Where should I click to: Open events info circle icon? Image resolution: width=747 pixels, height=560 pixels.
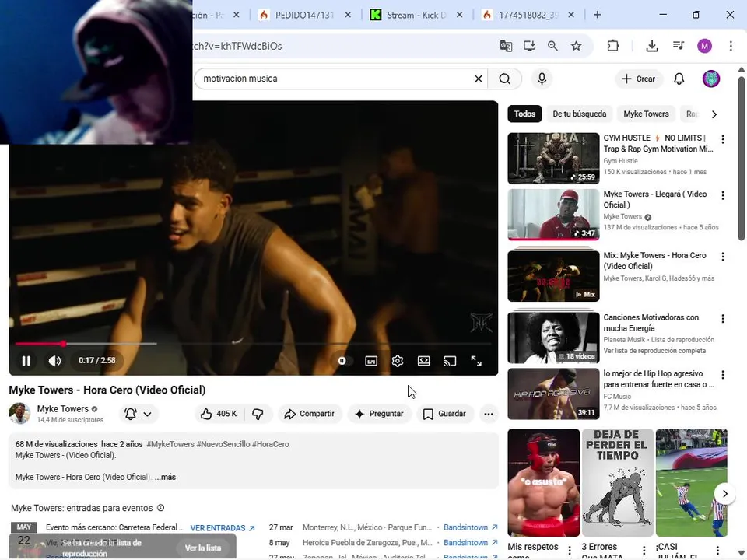click(160, 508)
